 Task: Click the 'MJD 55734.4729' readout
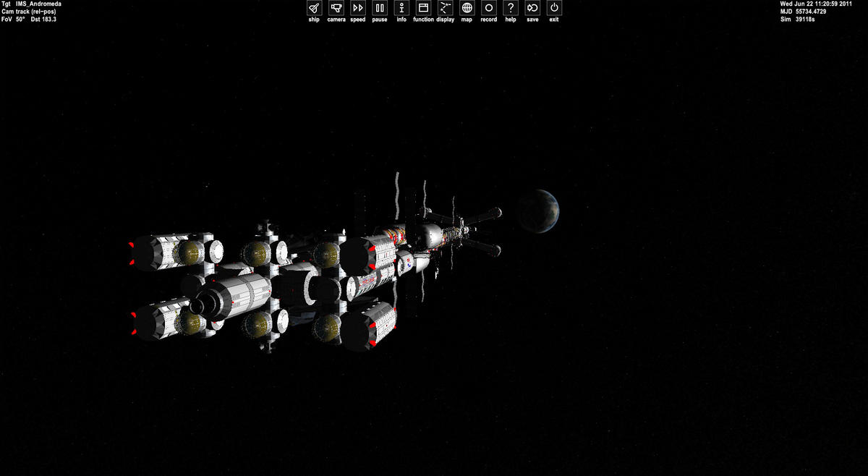(x=804, y=12)
